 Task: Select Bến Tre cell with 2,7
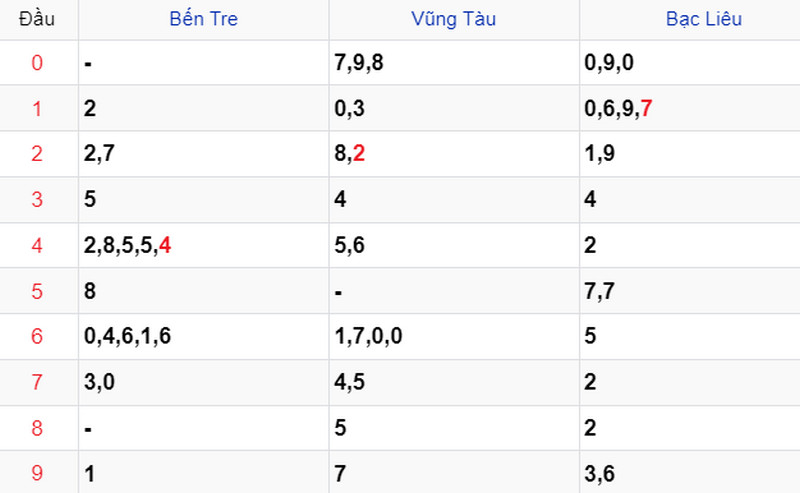[x=204, y=154]
